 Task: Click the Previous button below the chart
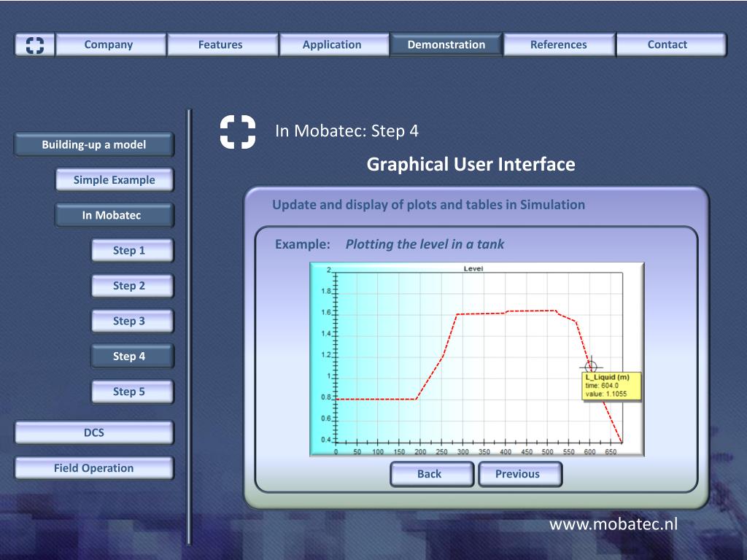(x=519, y=474)
